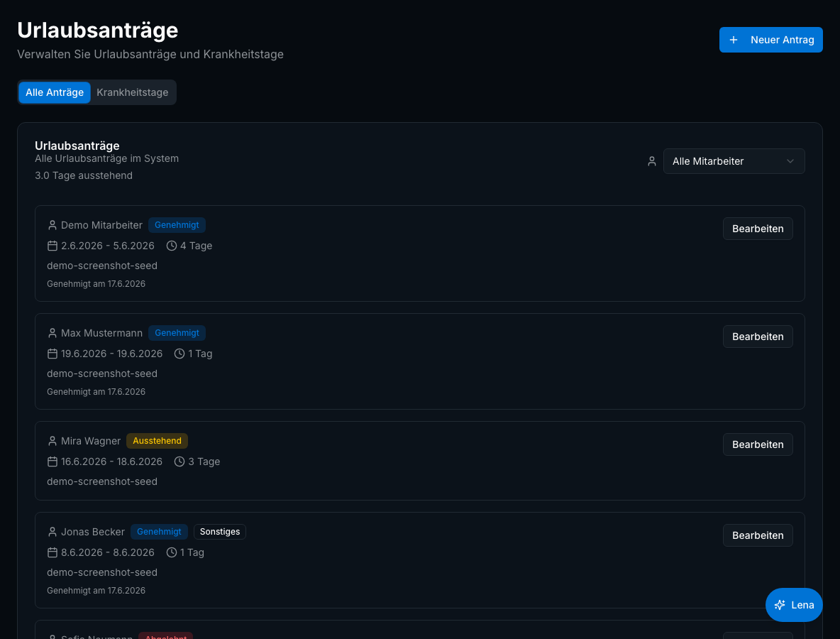Click Alle Urlaubsanträge im System subtitle
This screenshot has width=840, height=639.
(106, 158)
